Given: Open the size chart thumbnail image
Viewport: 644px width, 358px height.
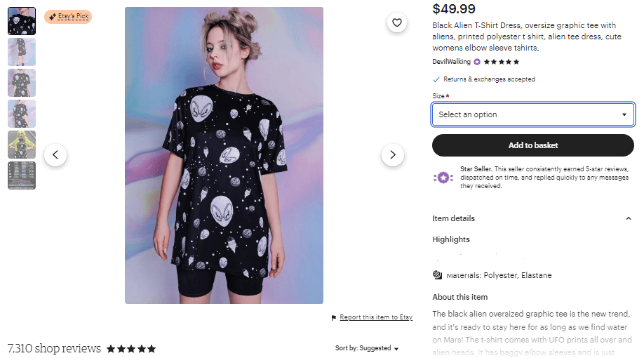Looking at the screenshot, I should click(22, 175).
